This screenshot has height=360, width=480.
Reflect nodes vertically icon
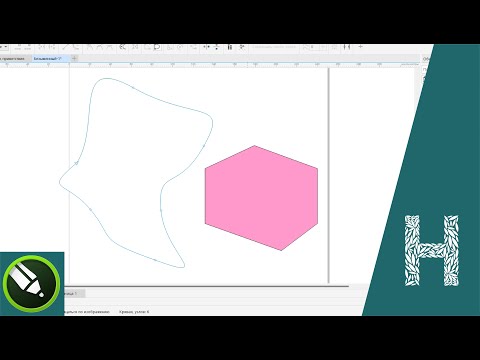coord(217,47)
